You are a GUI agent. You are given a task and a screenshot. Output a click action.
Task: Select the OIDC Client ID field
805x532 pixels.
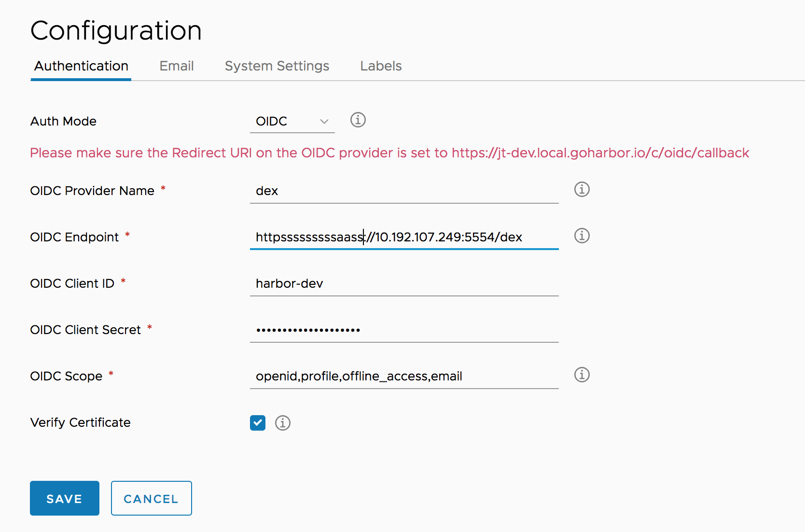click(x=404, y=283)
